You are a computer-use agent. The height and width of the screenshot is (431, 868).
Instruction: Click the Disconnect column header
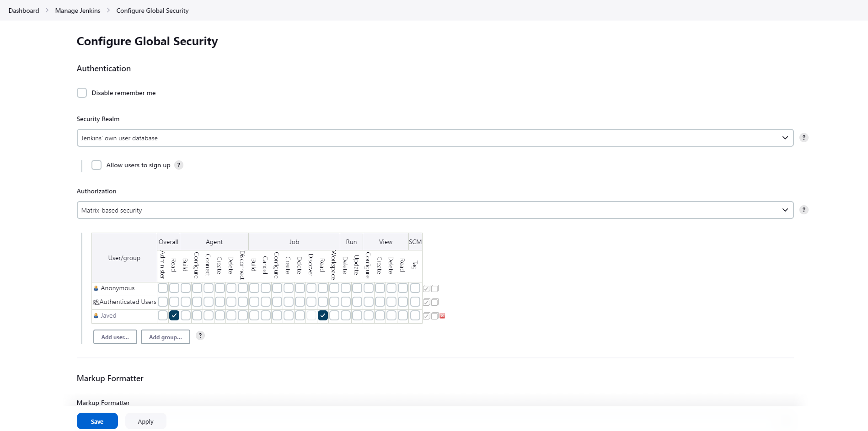click(243, 265)
